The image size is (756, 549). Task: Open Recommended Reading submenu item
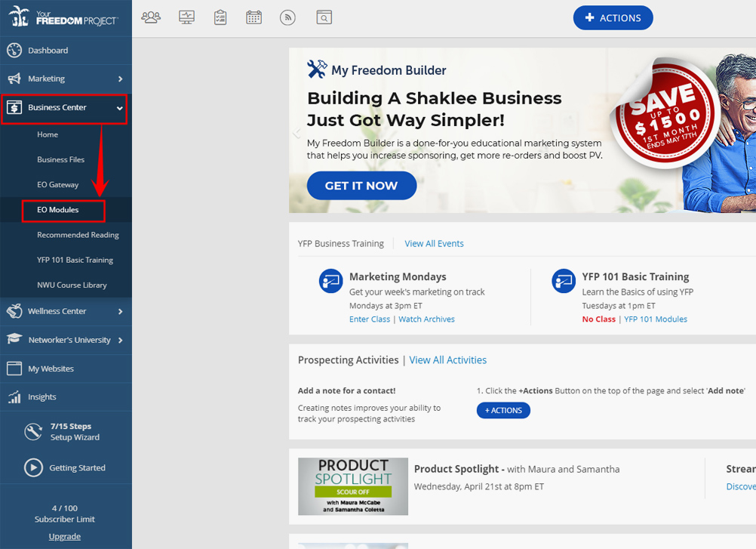pos(78,235)
